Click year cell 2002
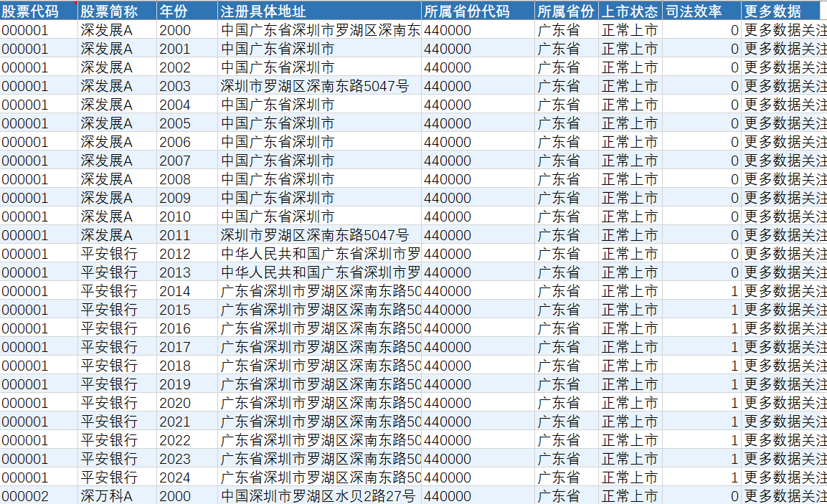 (x=186, y=67)
